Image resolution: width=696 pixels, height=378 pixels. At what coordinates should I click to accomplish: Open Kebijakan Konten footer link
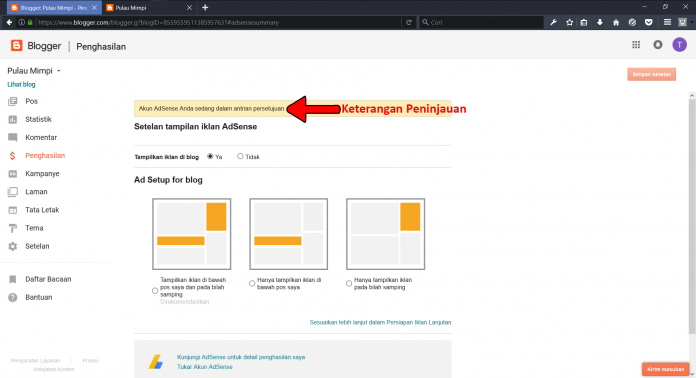(x=54, y=369)
